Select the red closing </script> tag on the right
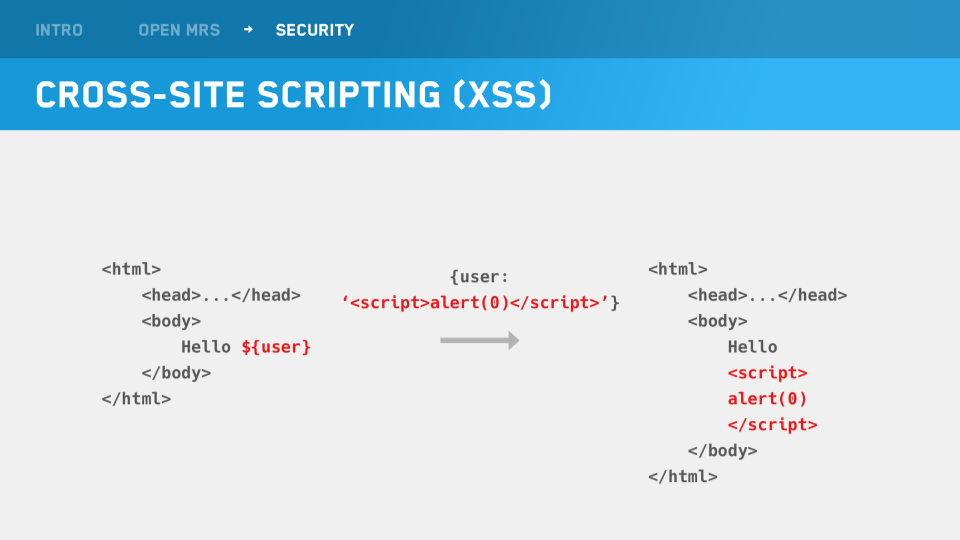960x540 pixels. (772, 425)
